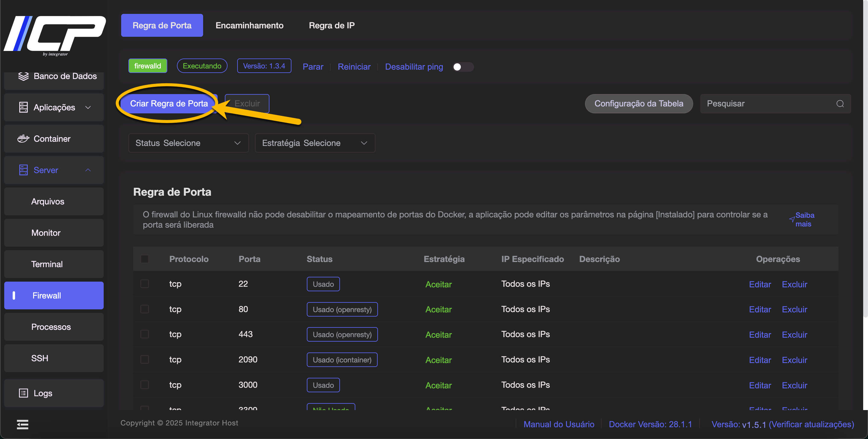Switch to the Regra de IP tab
Screen dimensions: 868x439
coord(332,25)
